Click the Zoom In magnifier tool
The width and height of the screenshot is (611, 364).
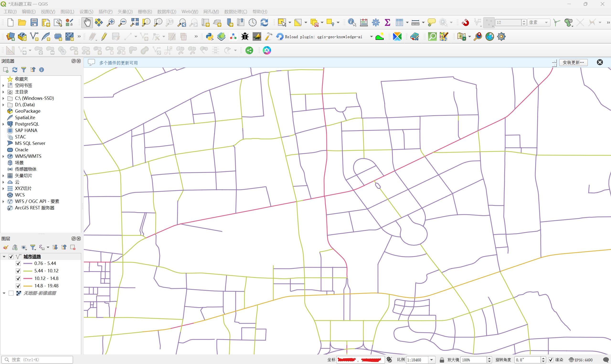pos(111,23)
